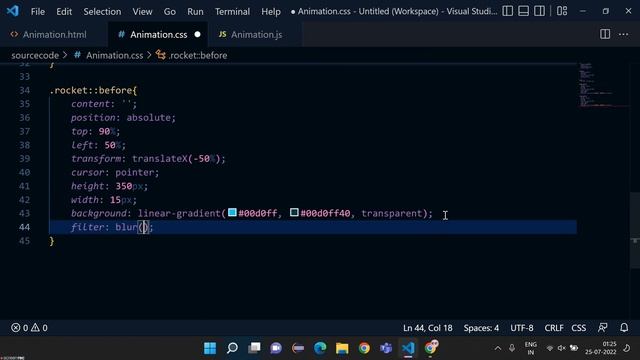Screen dimensions: 640x360
Task: Open Problems via errors and warnings indicator
Action: pos(29,328)
